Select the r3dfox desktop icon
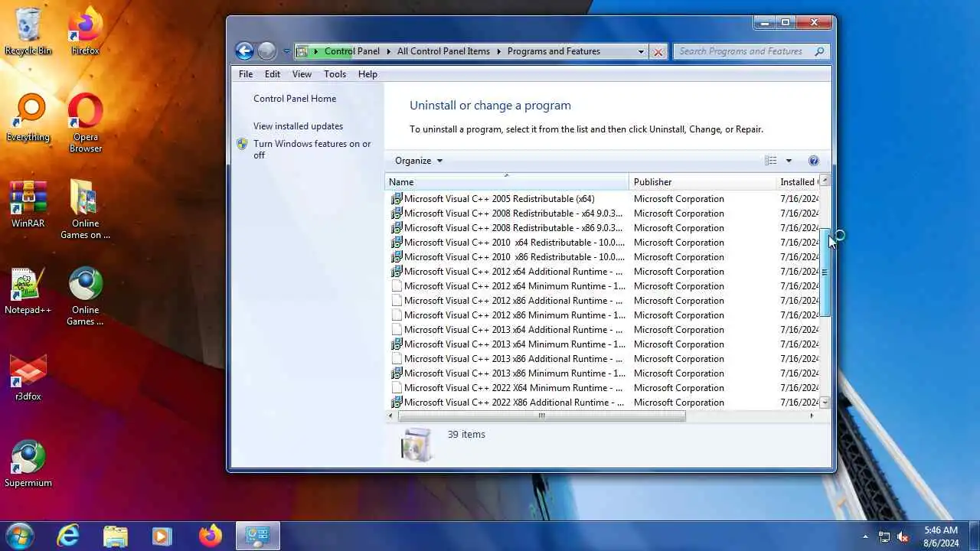The height and width of the screenshot is (551, 980). pos(28,377)
